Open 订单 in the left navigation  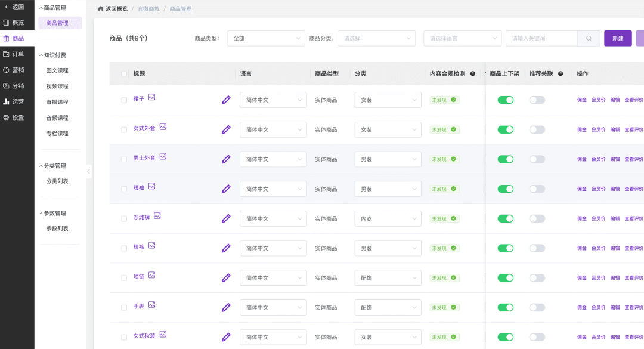[17, 54]
